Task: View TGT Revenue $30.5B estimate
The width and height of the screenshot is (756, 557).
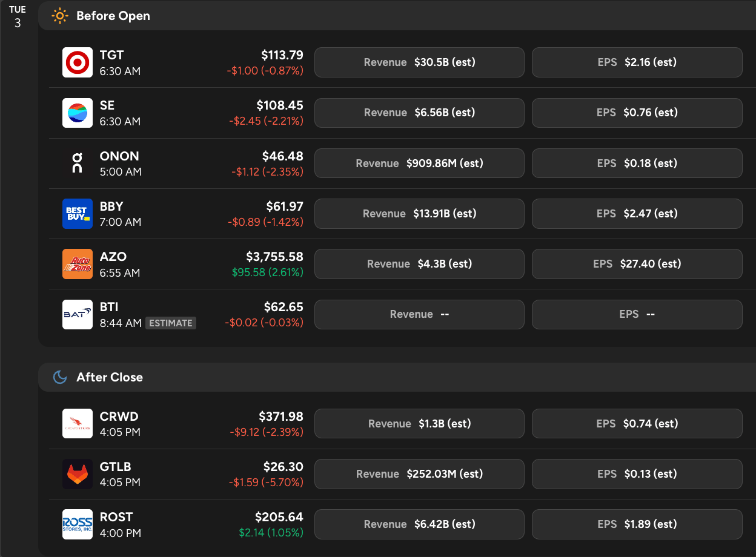Action: coord(419,62)
